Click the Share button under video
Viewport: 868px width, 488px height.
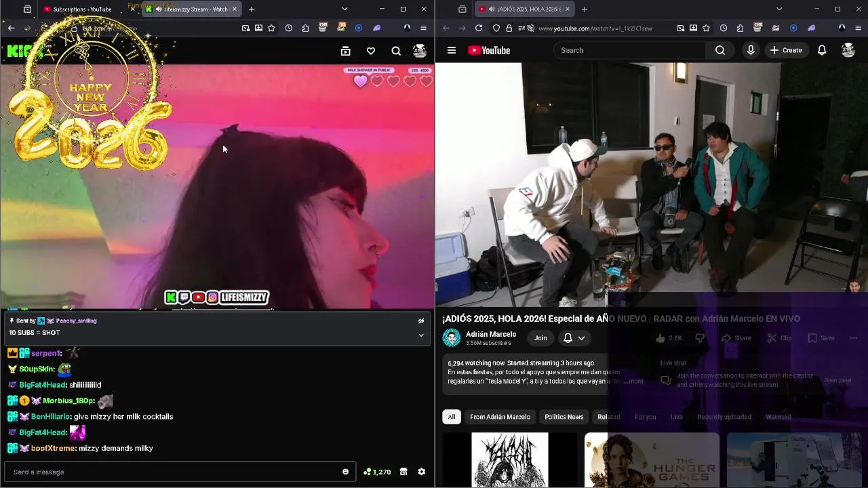736,338
